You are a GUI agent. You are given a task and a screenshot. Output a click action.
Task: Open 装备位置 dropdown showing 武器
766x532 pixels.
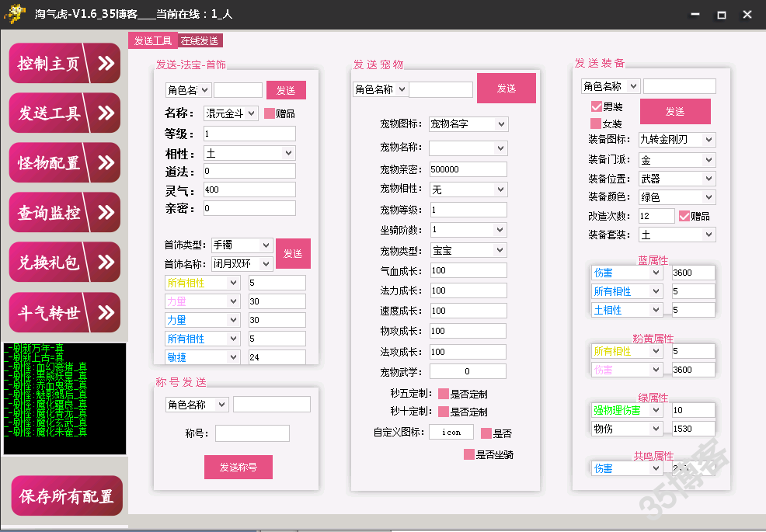coord(677,179)
